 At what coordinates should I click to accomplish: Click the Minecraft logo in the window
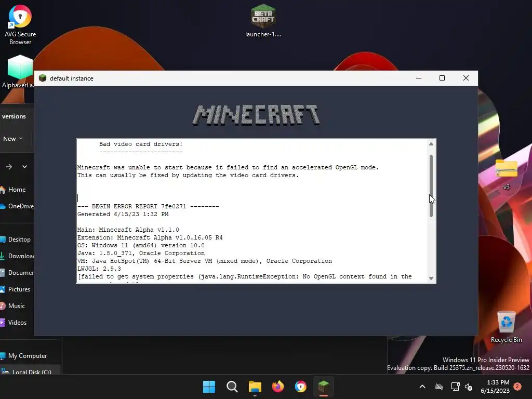pyautogui.click(x=256, y=115)
